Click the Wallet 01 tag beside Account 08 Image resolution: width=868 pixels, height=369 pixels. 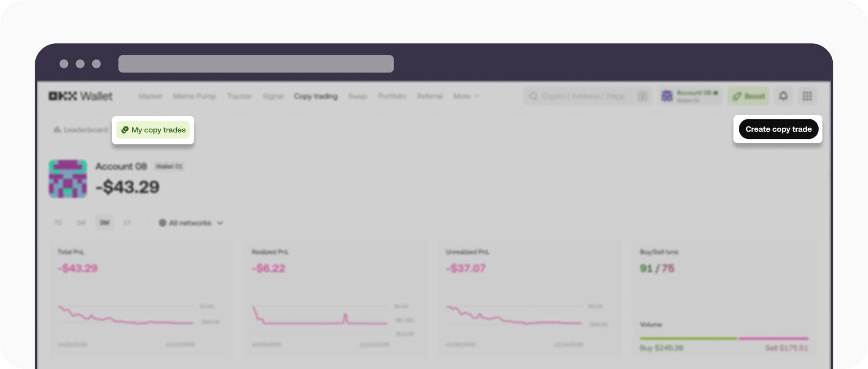(169, 166)
